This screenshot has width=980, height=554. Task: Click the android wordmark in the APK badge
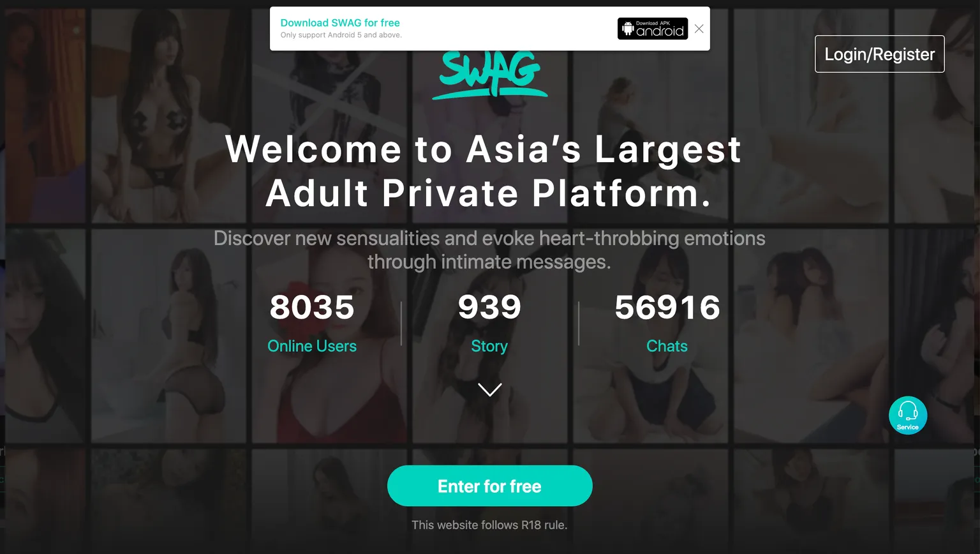pos(660,31)
